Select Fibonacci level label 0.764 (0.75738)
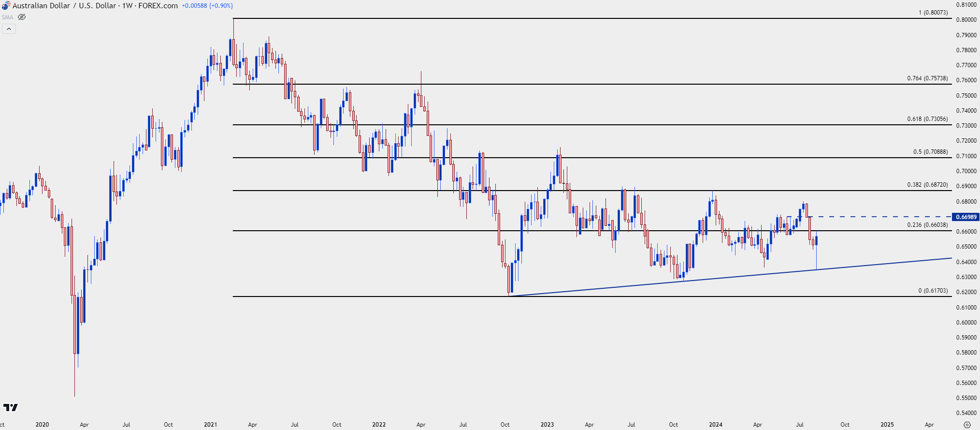The image size is (980, 430). (x=927, y=78)
